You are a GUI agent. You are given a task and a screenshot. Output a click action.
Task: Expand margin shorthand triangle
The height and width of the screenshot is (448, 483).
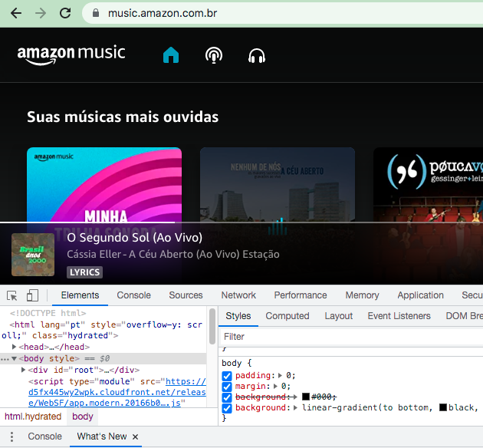click(275, 387)
